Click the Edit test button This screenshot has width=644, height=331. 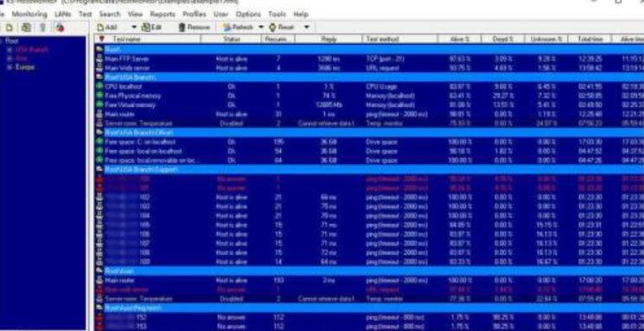(x=151, y=28)
